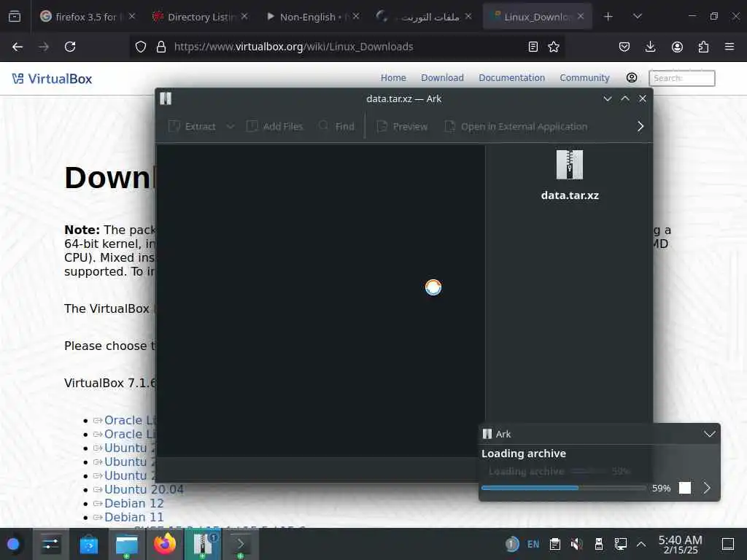Click Add Files in Ark
This screenshot has width=747, height=560.
tap(274, 126)
